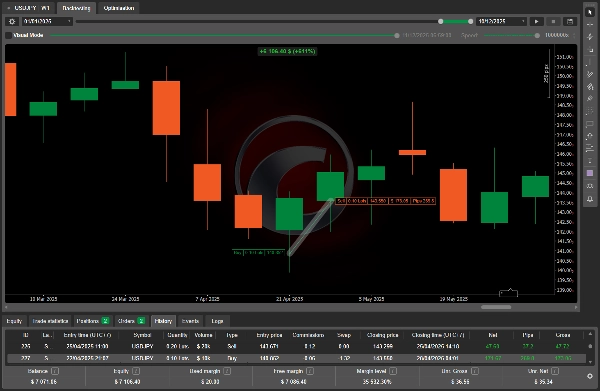
Task: Click the info icon next to Used margin
Action: click(227, 371)
